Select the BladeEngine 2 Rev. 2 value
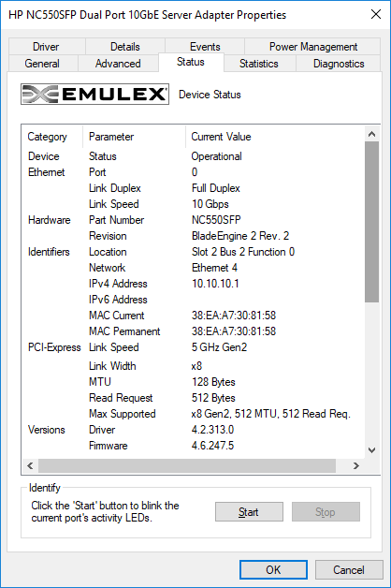 240,236
